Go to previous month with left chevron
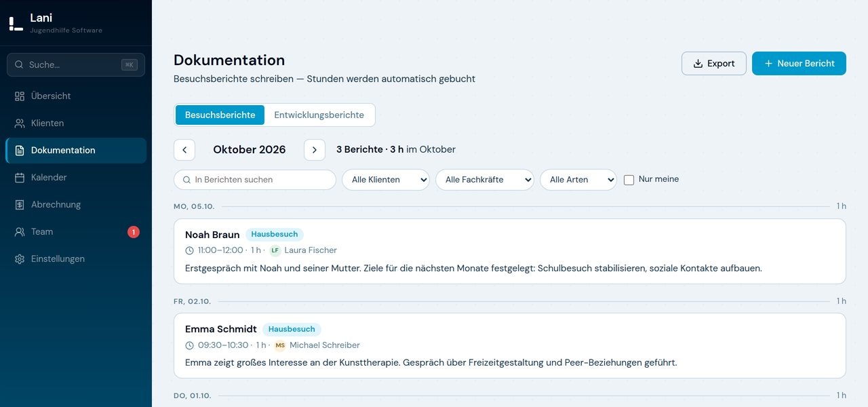Viewport: 868px width, 407px height. [184, 150]
